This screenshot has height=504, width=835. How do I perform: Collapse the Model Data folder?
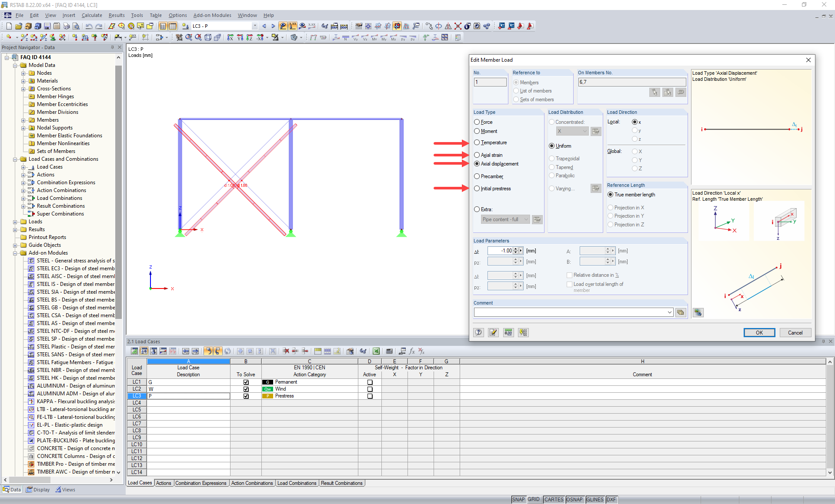15,65
